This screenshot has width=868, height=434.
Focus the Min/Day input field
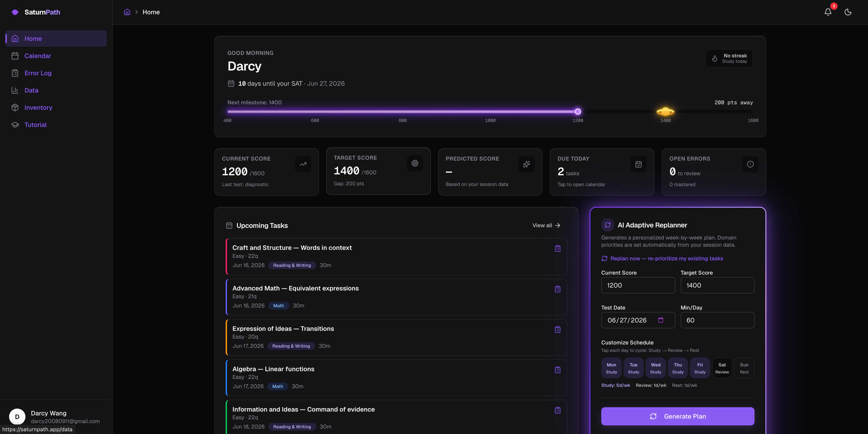[x=717, y=320]
